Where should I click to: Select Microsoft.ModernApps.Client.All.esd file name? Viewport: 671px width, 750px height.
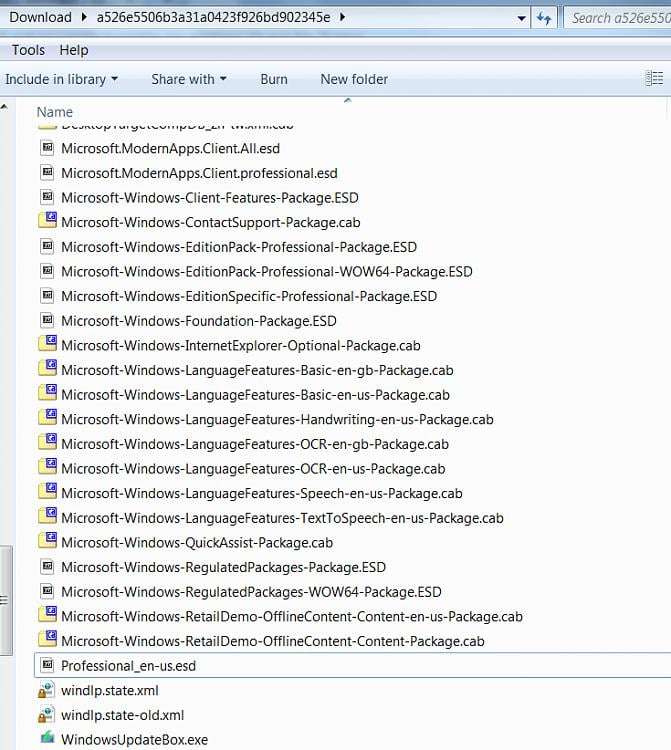click(170, 148)
